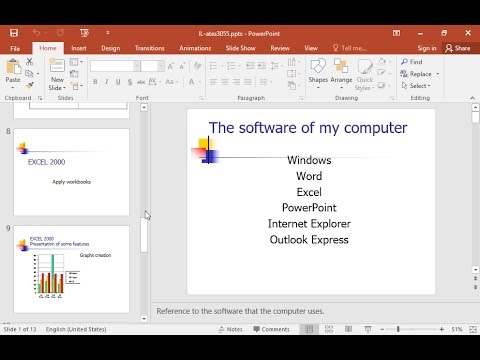Click the Quick Styles icon
The image size is (480, 360).
coord(365,66)
